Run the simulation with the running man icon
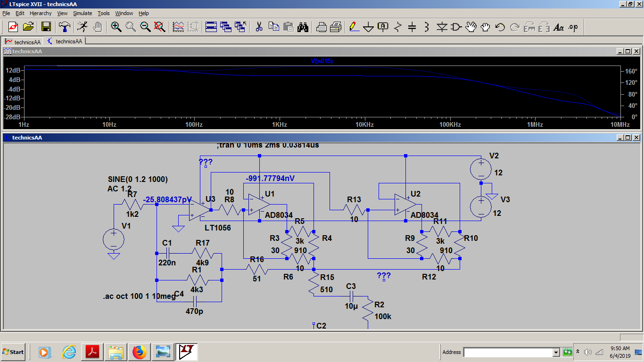 coord(83,26)
